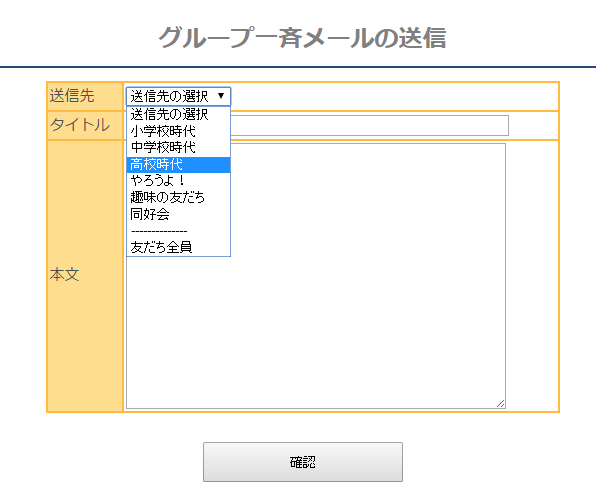Click the グループ一斉メールの送信 page heading
The width and height of the screenshot is (596, 495).
[x=302, y=38]
